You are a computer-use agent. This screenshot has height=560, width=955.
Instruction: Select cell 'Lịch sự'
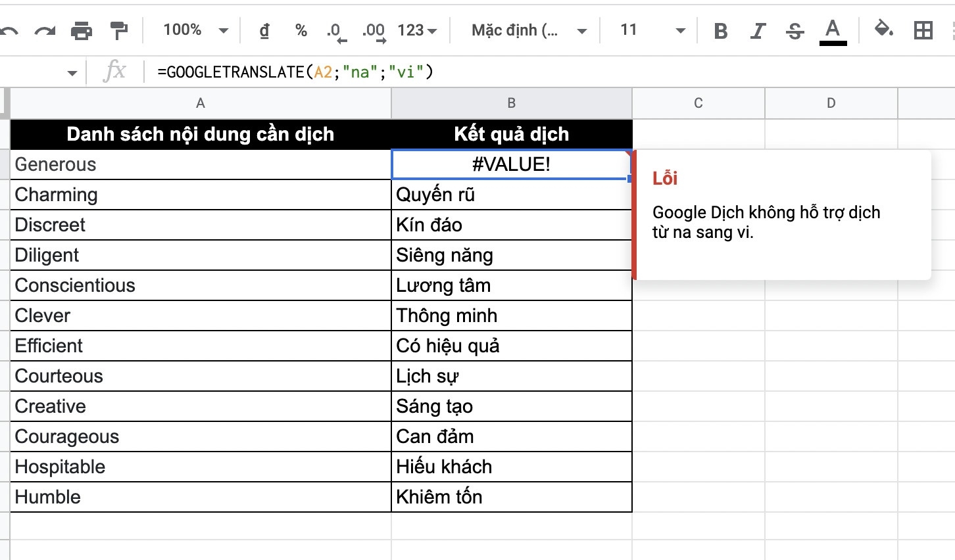[512, 376]
